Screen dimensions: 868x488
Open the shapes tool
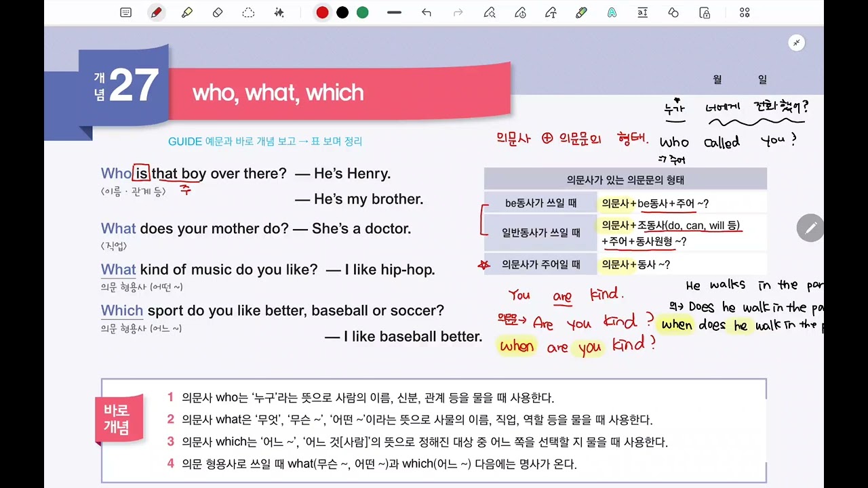click(673, 12)
